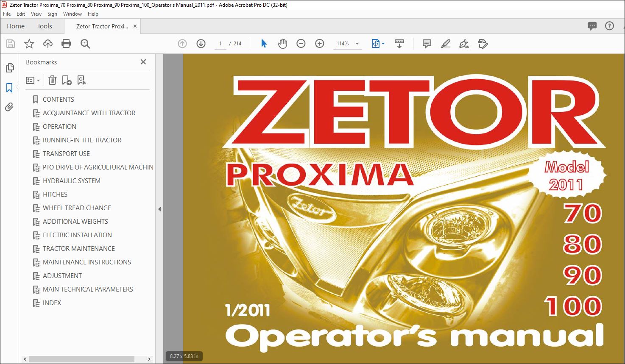625x364 pixels.
Task: Close the Bookmarks panel
Action: pyautogui.click(x=143, y=62)
